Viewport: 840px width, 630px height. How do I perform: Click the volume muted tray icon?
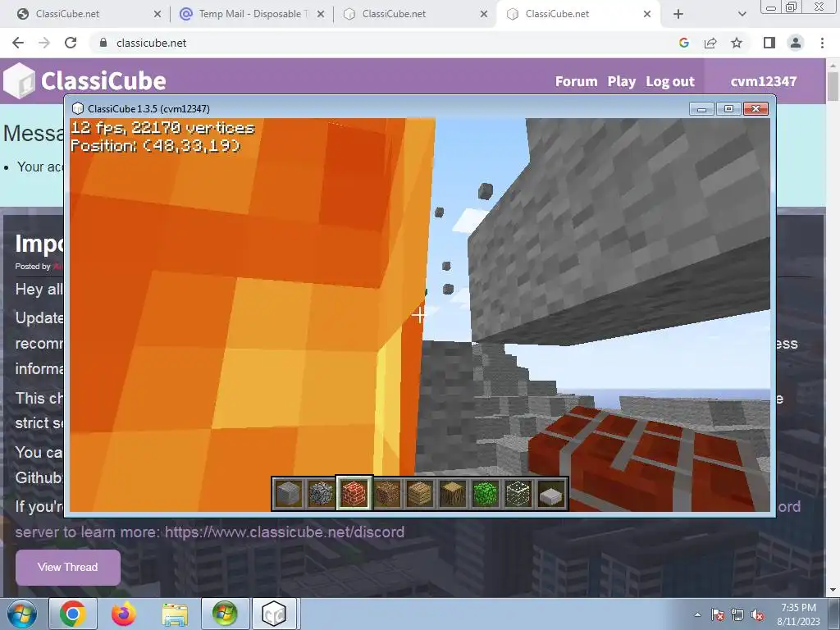coord(757,615)
